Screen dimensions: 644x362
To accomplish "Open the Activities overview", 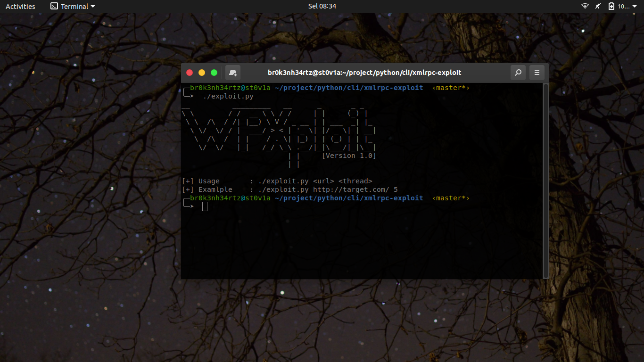I will pos(20,6).
